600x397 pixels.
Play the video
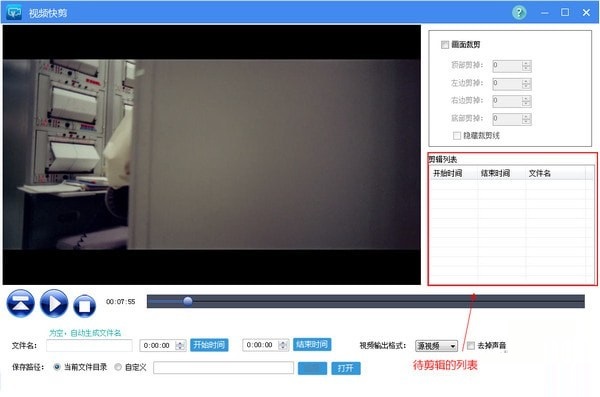coord(54,304)
